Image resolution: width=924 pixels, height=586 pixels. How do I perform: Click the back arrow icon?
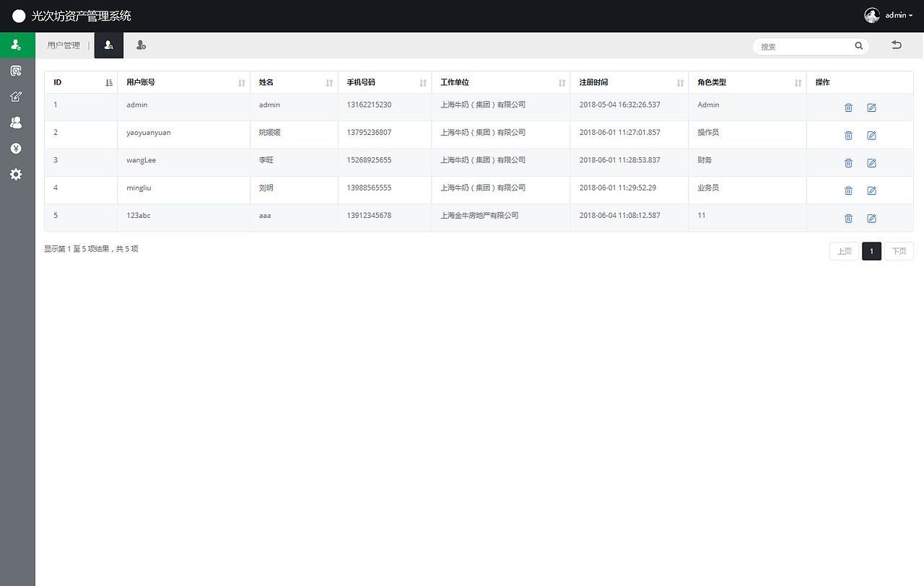point(897,45)
